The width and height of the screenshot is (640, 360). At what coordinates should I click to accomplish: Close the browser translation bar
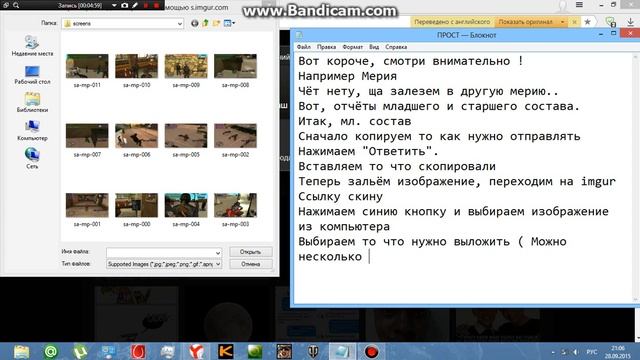(x=574, y=22)
